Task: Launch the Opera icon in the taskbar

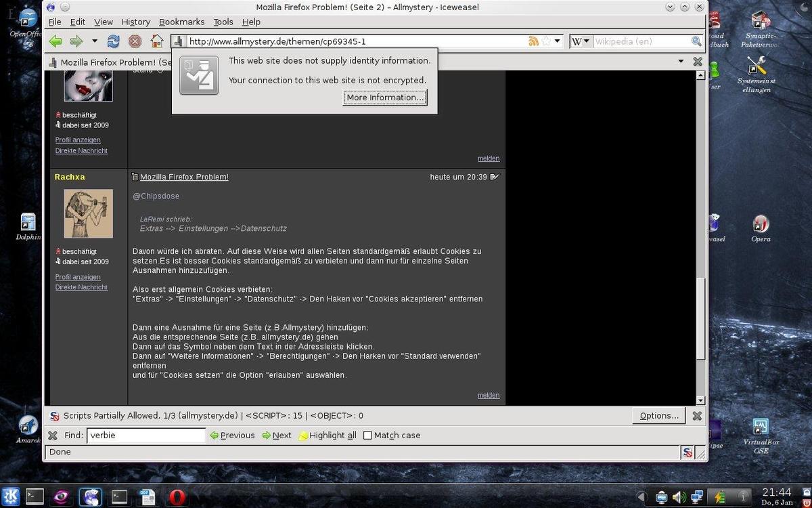Action: (179, 497)
